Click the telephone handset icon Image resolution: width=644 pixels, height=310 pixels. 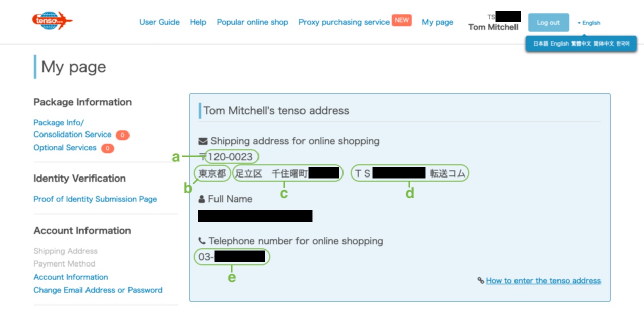click(202, 241)
